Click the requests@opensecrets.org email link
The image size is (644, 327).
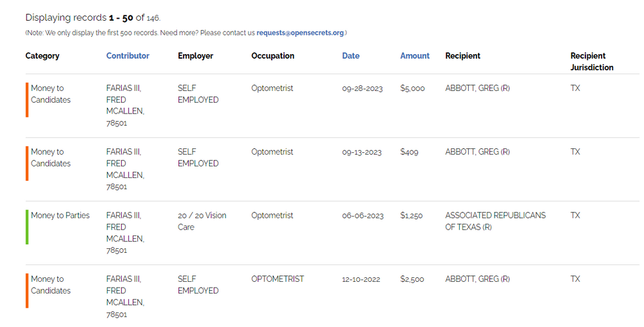[x=300, y=32]
